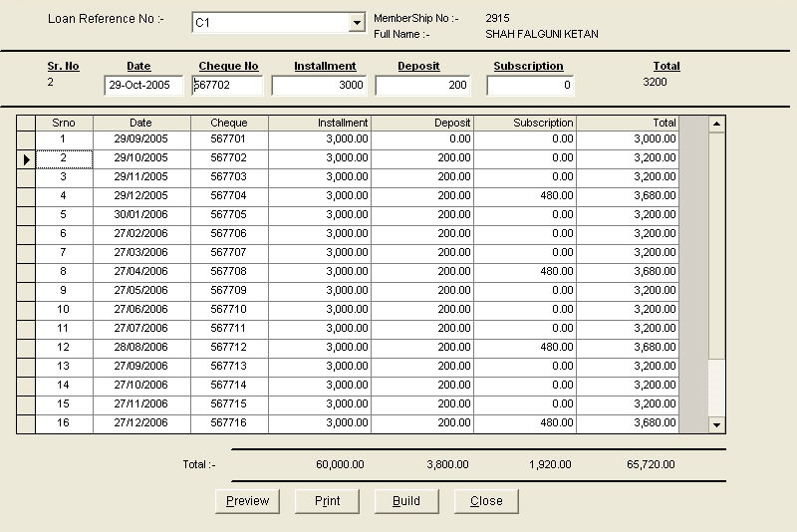This screenshot has height=532, width=797.
Task: Close the loan schedule form
Action: tap(486, 501)
